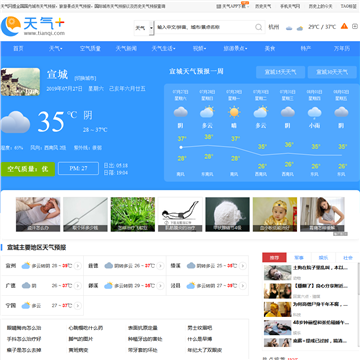Click the weather icon in the 宣州 row
This screenshot has height=360, width=360.
[26, 266]
